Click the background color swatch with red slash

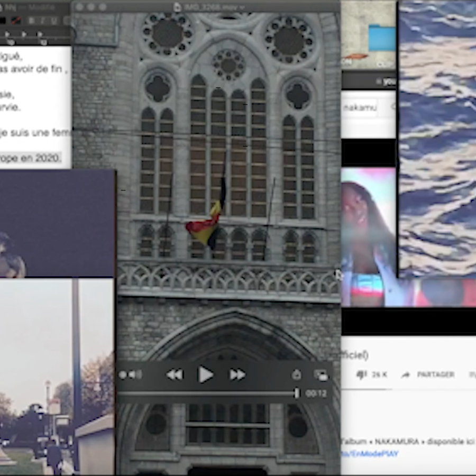pos(16,21)
